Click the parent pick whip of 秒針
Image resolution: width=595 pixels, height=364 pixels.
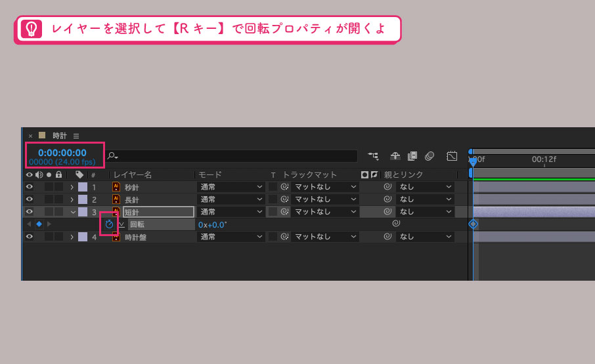(x=387, y=186)
